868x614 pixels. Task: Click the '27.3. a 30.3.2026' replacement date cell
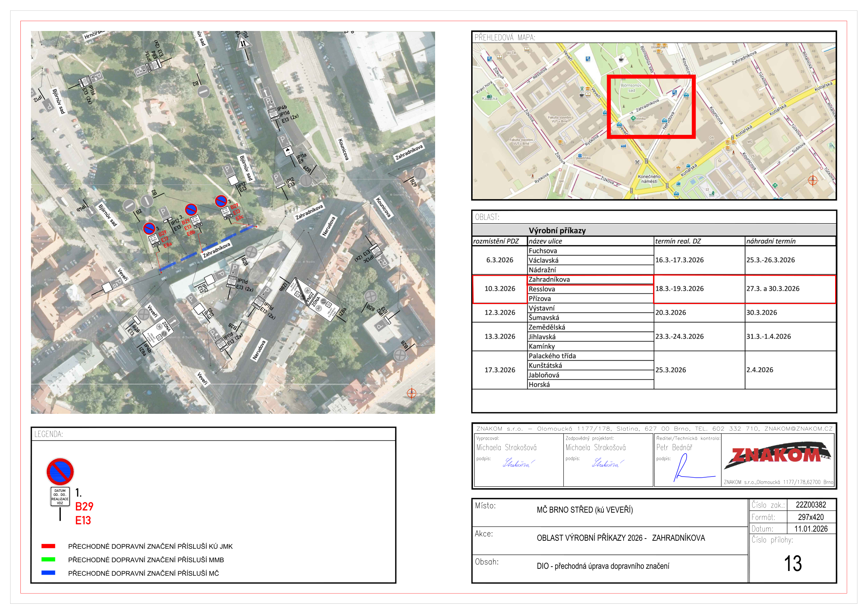tap(790, 289)
